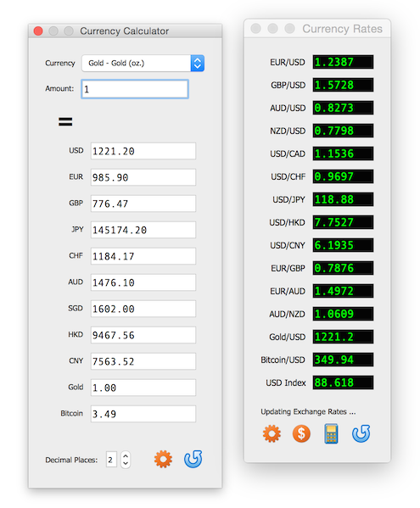420x508 pixels.
Task: Click the USD result field 1221.20
Action: pyautogui.click(x=143, y=151)
